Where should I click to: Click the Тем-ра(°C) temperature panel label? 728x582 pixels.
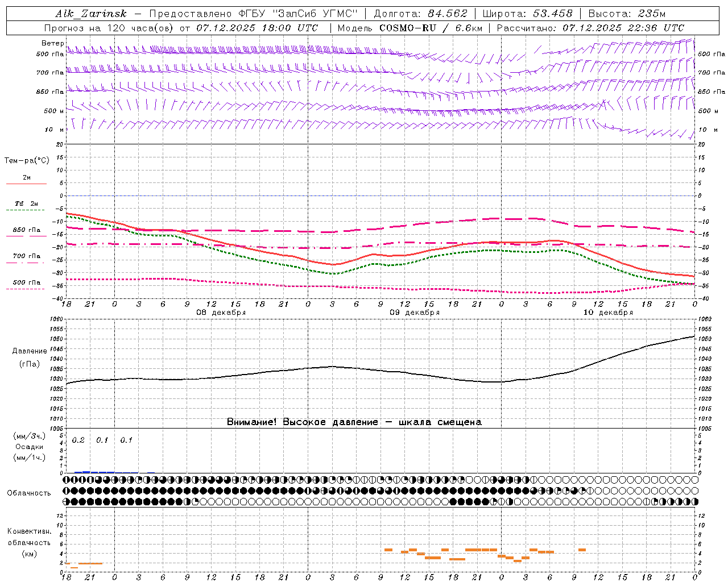click(x=27, y=161)
